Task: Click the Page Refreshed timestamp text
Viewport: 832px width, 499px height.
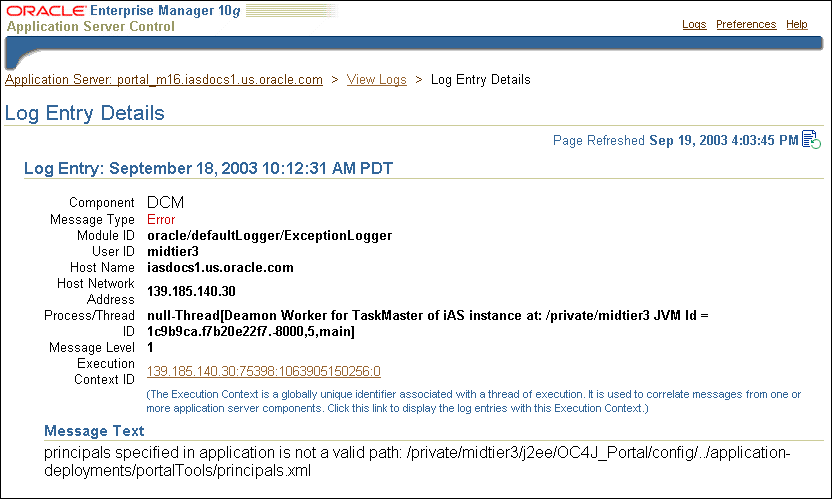Action: click(x=675, y=141)
